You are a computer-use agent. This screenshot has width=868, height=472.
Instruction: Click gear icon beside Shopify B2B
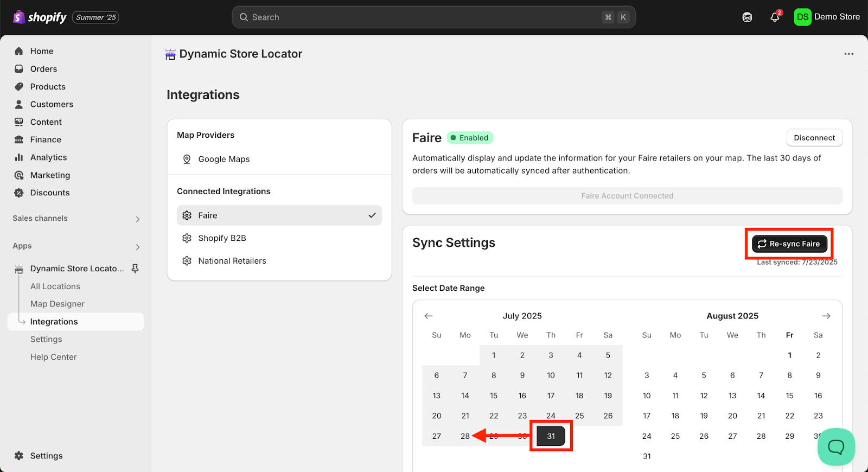(x=187, y=238)
